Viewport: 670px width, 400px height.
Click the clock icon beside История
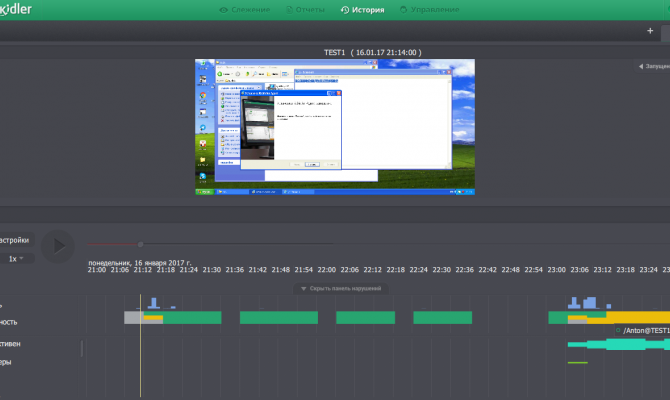coord(345,9)
